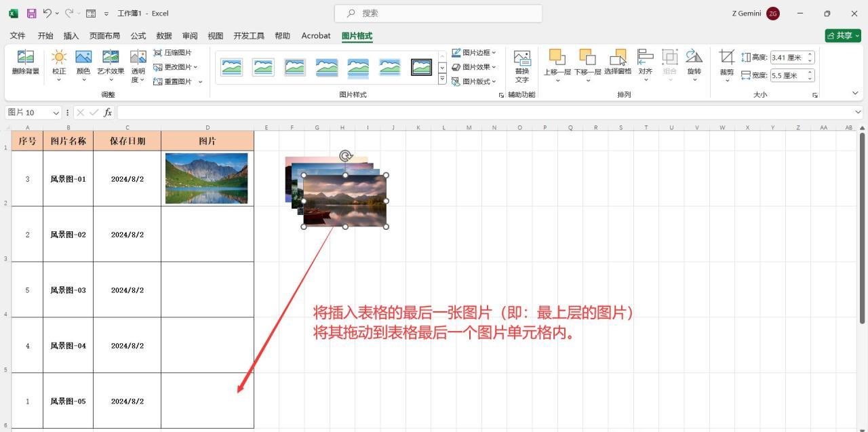The width and height of the screenshot is (868, 432).
Task: Open 图片版式 picture layout dropdown
Action: point(473,81)
